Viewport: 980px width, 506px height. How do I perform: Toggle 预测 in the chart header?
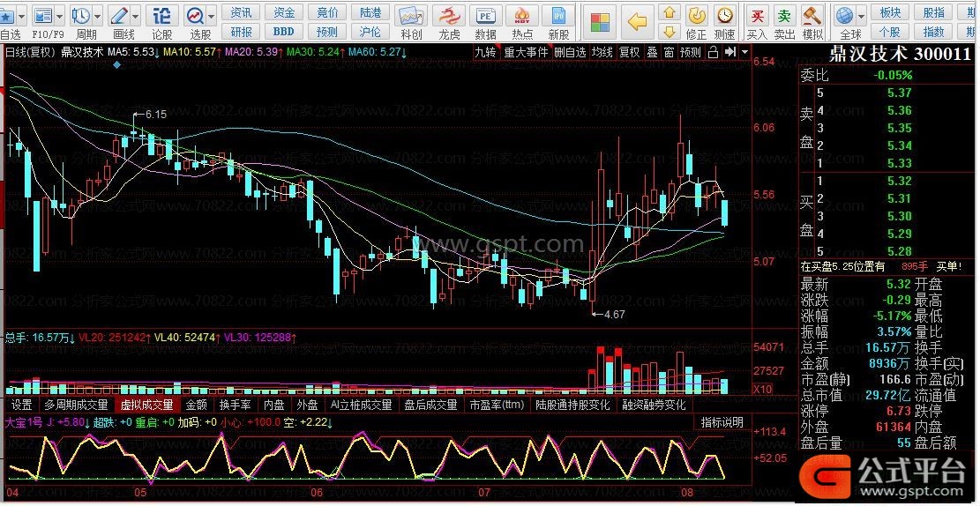coord(690,53)
